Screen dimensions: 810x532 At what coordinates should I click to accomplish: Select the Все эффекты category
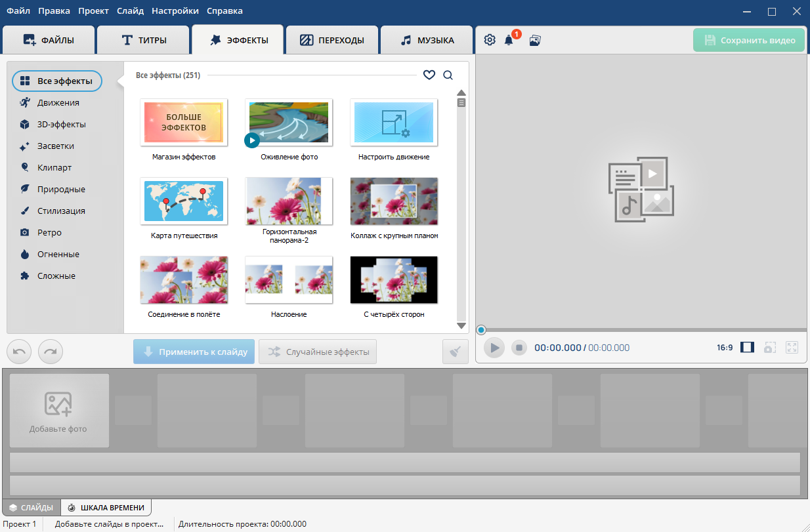pos(56,81)
